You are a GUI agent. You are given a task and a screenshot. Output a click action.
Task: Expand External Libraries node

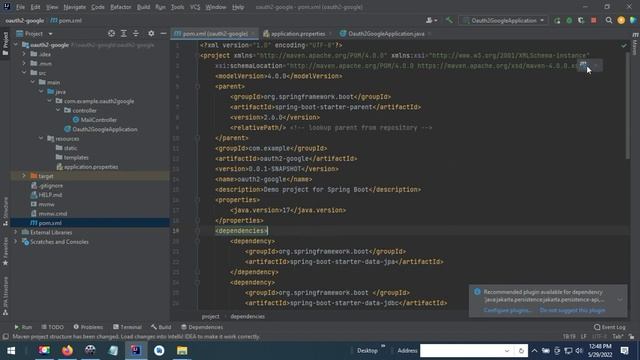click(x=16, y=232)
